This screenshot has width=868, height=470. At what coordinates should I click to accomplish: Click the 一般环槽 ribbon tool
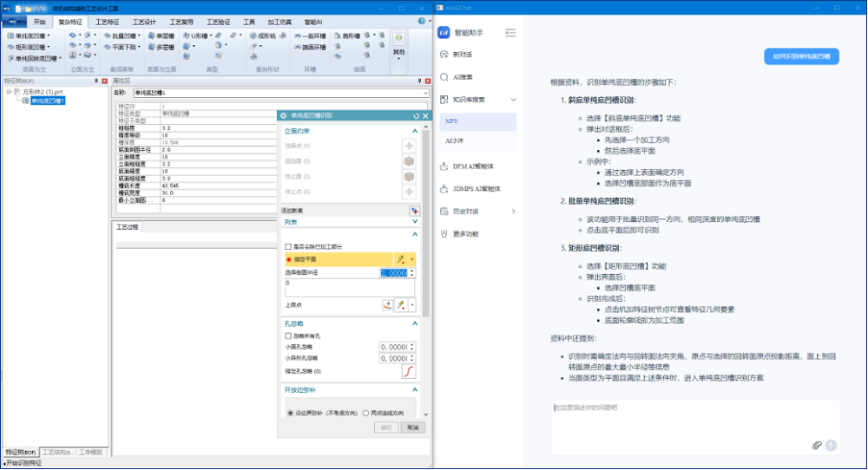coord(310,36)
